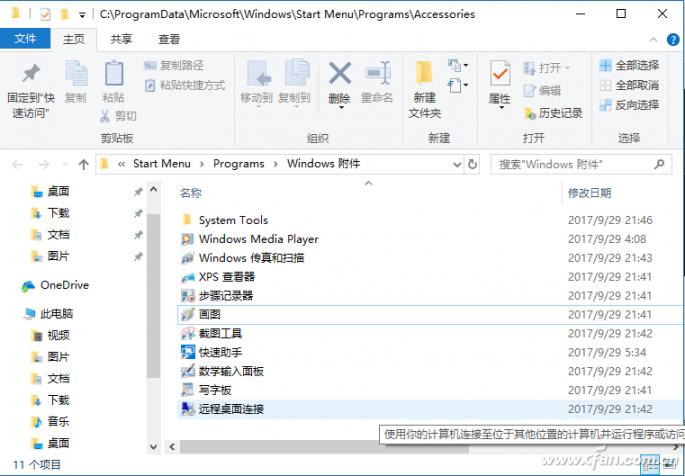Open Customize Quick Access Toolbar dropdown

tap(82, 15)
